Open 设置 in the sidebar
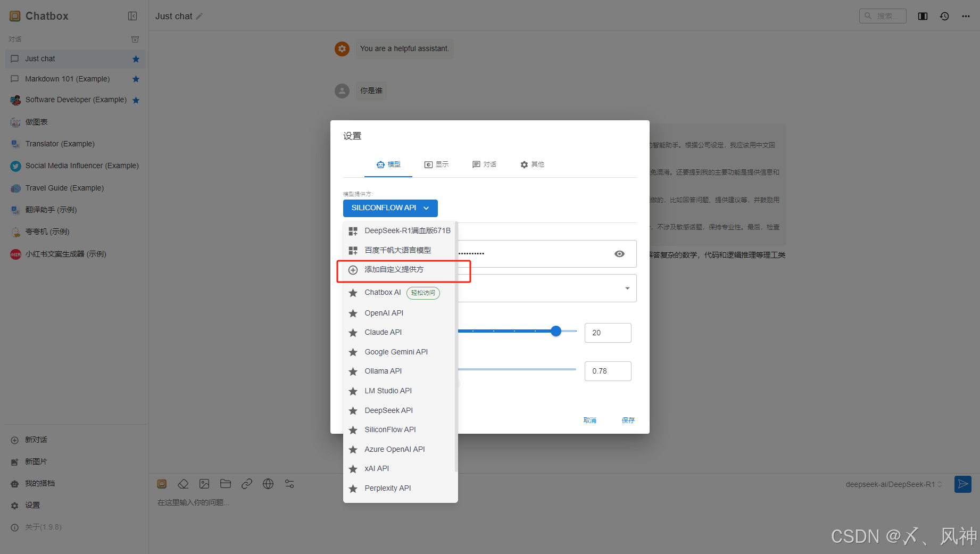Screen dimensions: 980x554 [x=75, y=505]
